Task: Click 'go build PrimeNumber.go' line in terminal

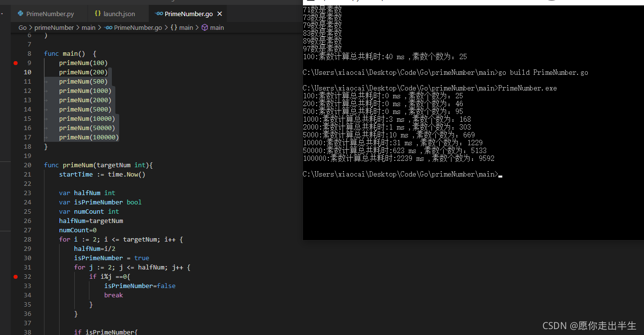Action: click(446, 72)
